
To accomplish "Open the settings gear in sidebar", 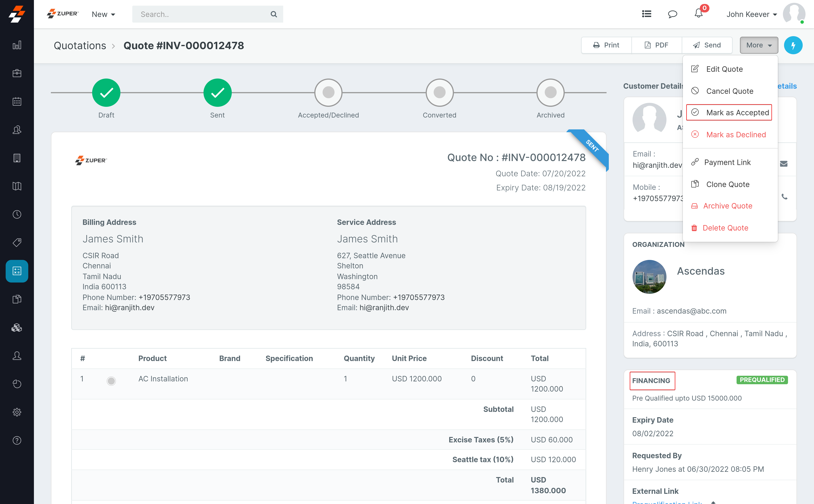I will pyautogui.click(x=17, y=412).
